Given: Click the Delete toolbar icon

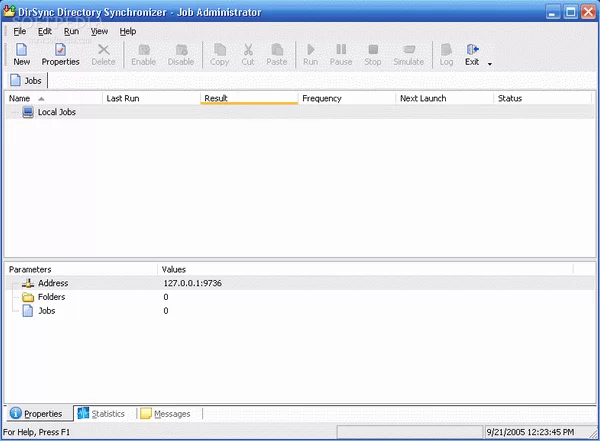Looking at the screenshot, I should tap(103, 54).
